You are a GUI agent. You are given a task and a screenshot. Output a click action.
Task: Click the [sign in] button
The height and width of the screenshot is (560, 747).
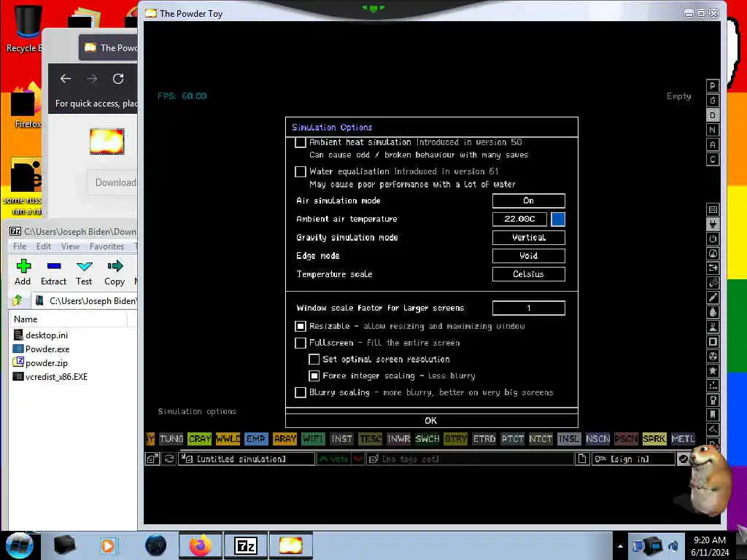[633, 459]
